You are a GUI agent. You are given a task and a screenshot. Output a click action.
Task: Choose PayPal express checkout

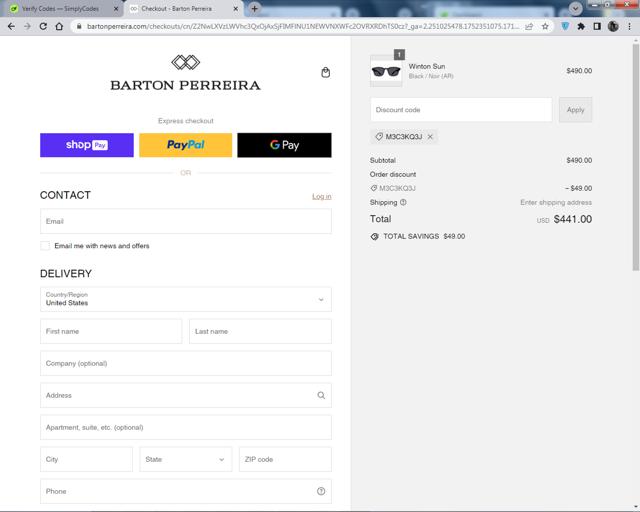pos(186,145)
